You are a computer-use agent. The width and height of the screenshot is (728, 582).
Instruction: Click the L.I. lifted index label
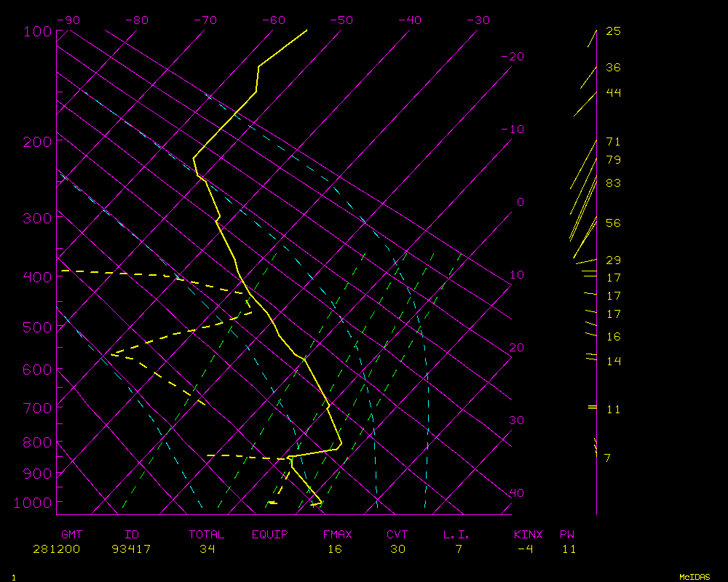click(456, 535)
